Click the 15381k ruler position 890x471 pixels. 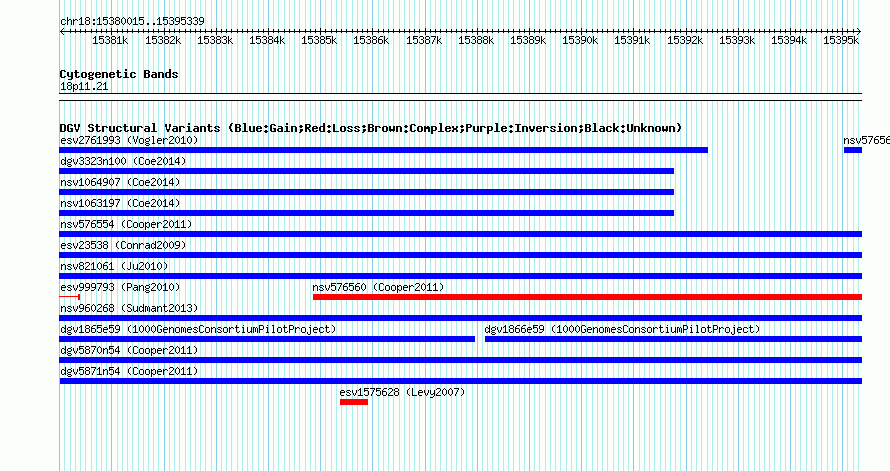tap(110, 40)
